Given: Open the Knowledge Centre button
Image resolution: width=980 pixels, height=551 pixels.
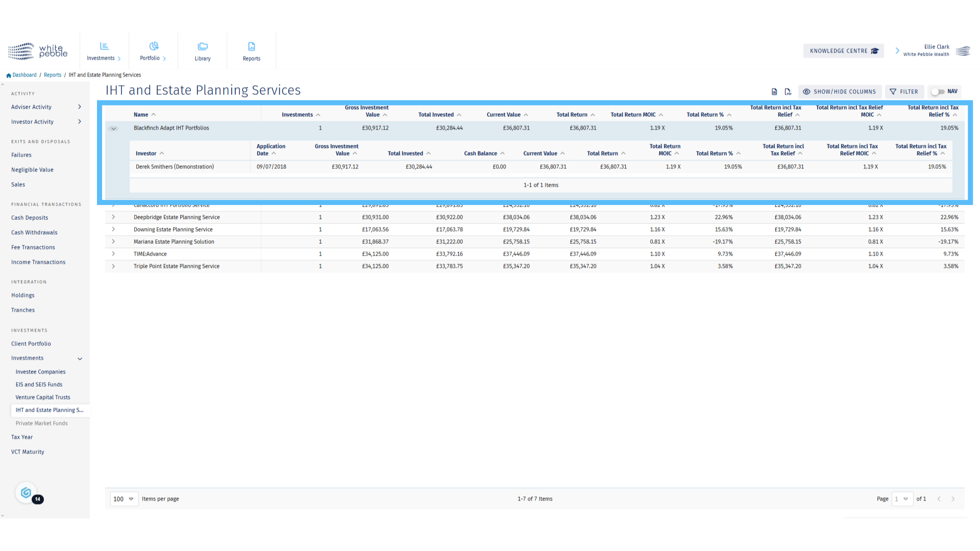Looking at the screenshot, I should click(843, 51).
